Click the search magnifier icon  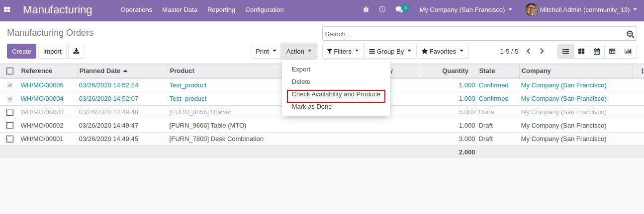click(x=630, y=34)
